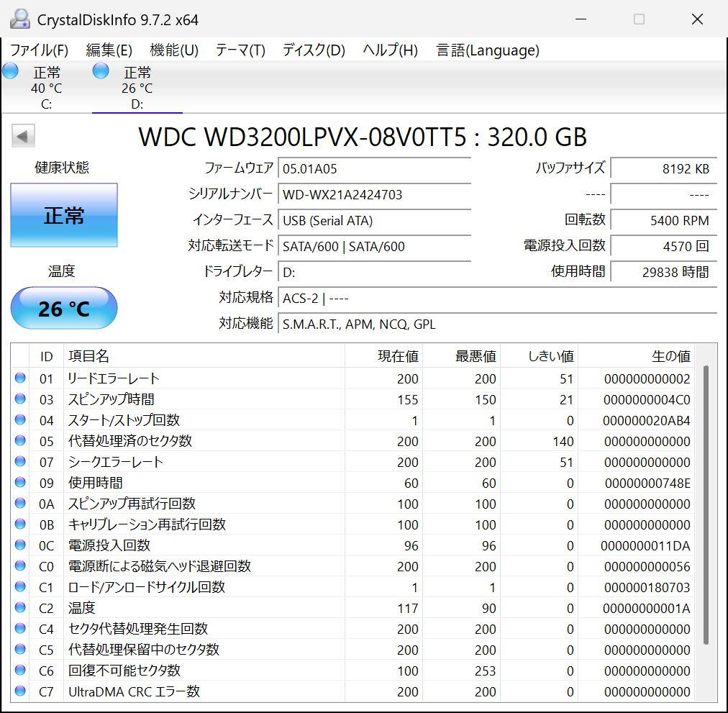The image size is (728, 713).
Task: Click raw value 0000000011DA in row 0C
Action: pos(645,546)
